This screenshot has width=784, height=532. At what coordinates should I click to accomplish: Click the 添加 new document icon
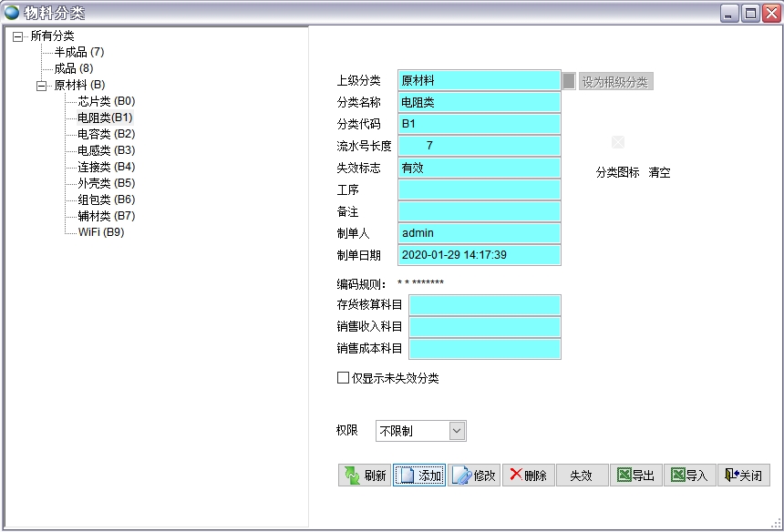click(407, 476)
